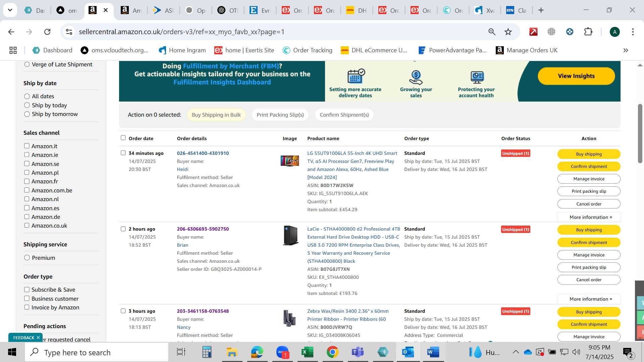Click the browser address bar URL
The height and width of the screenshot is (362, 644).
tap(181, 32)
